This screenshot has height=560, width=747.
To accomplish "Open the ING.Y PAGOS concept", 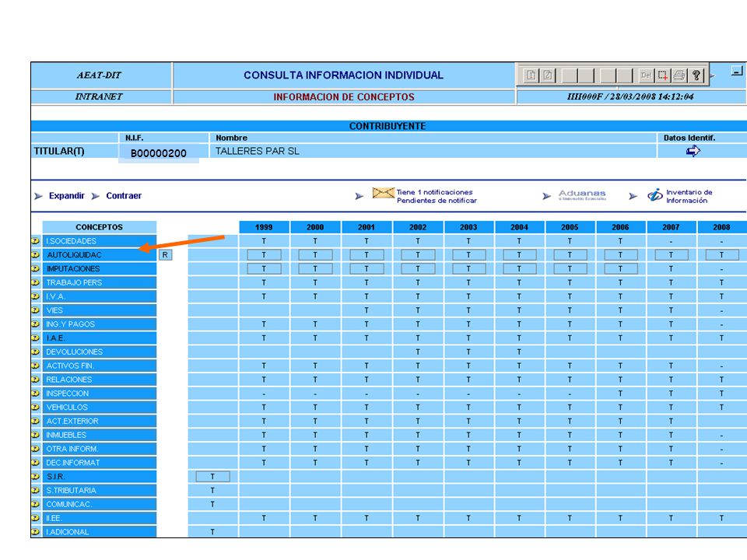I will click(100, 324).
